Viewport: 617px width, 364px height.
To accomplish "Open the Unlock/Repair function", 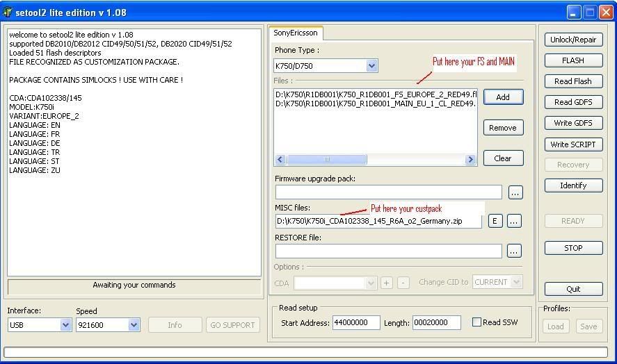I will [573, 40].
